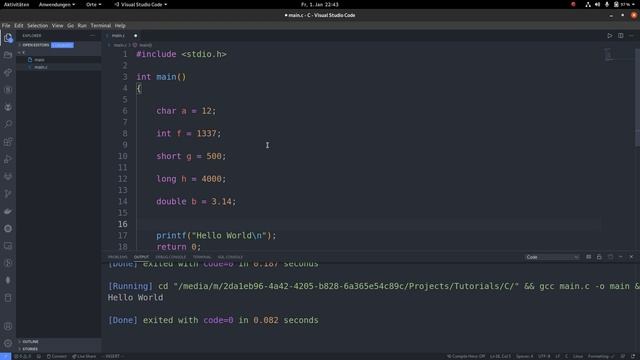This screenshot has height=360, width=640.
Task: Open the output channel 'Code' dropdown
Action: click(552, 257)
